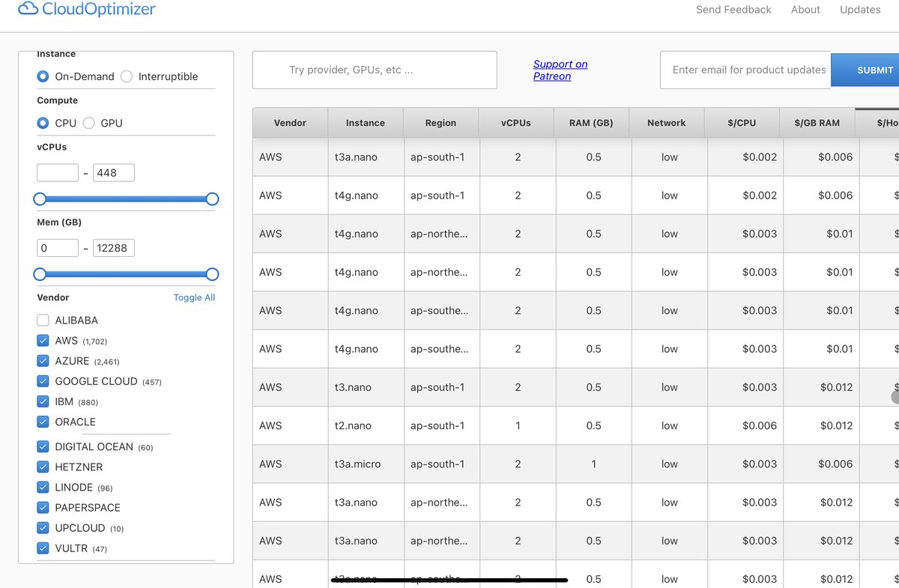The height and width of the screenshot is (588, 899).
Task: Uncheck the VULTR vendor checkbox
Action: [x=43, y=548]
